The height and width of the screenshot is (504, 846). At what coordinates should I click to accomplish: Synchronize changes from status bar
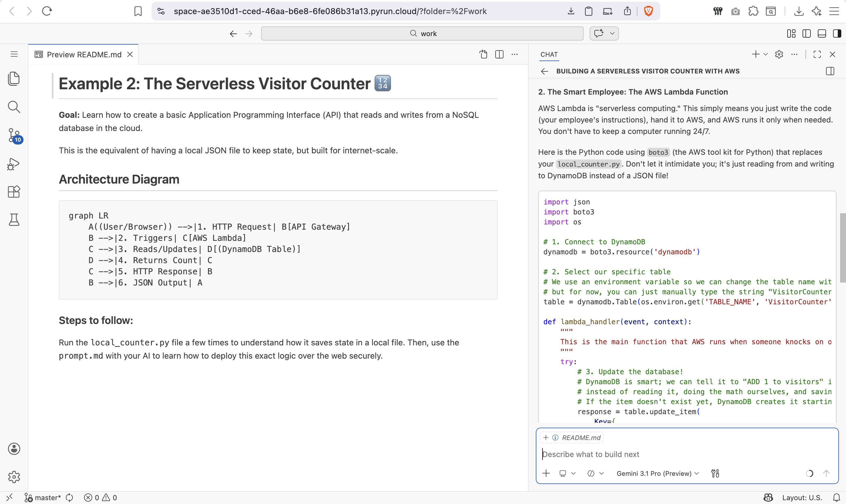click(69, 498)
